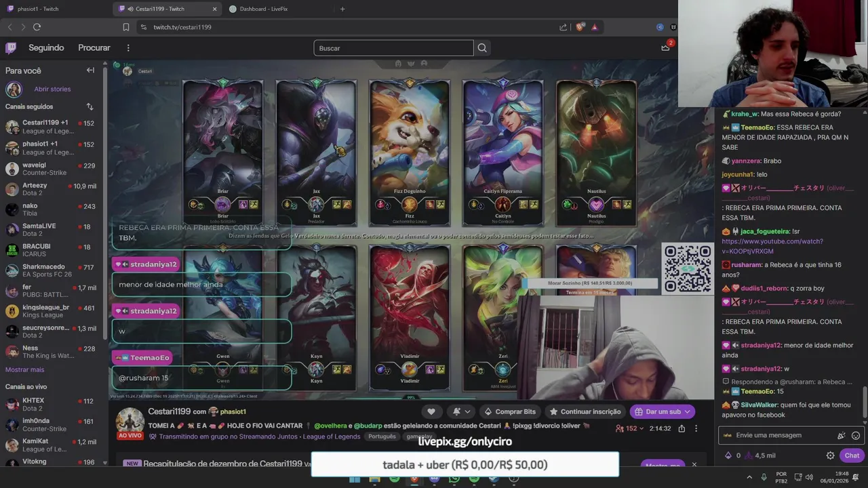Image resolution: width=868 pixels, height=488 pixels.
Task: Open KamiKat channel in sidebar
Action: click(x=52, y=445)
